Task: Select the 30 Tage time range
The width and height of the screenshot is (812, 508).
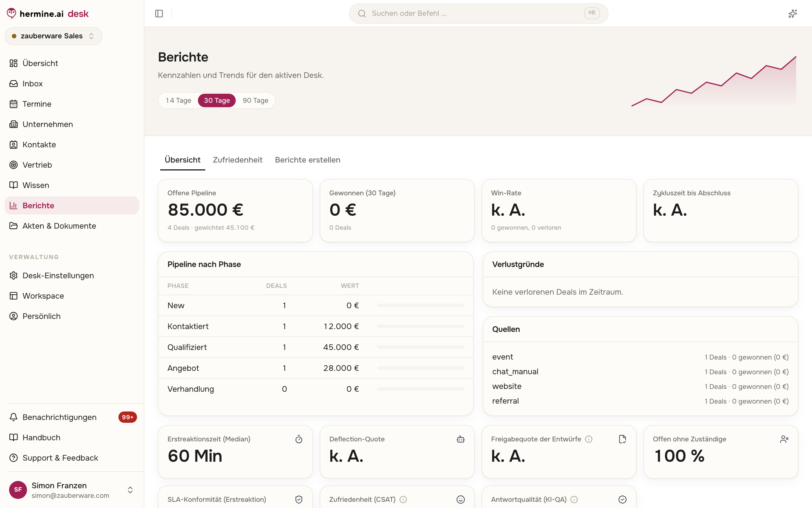Action: [x=217, y=100]
